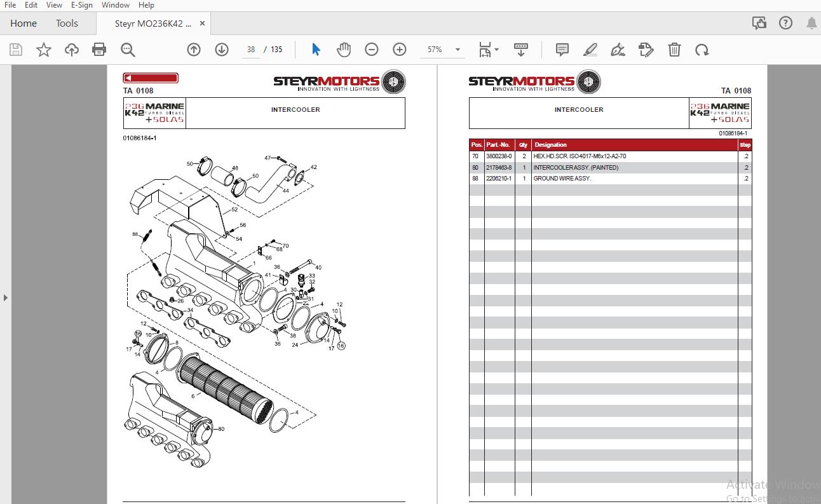Zoom out with minus button

pos(372,50)
